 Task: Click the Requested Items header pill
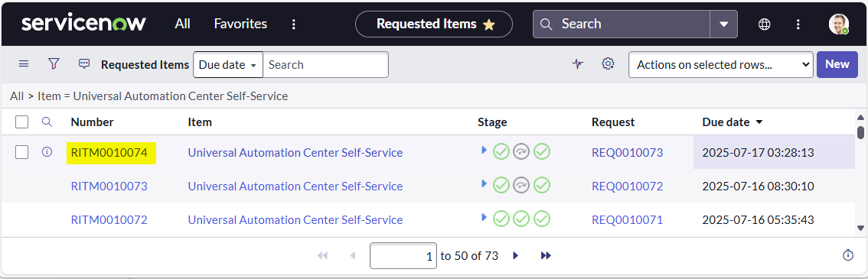[433, 24]
